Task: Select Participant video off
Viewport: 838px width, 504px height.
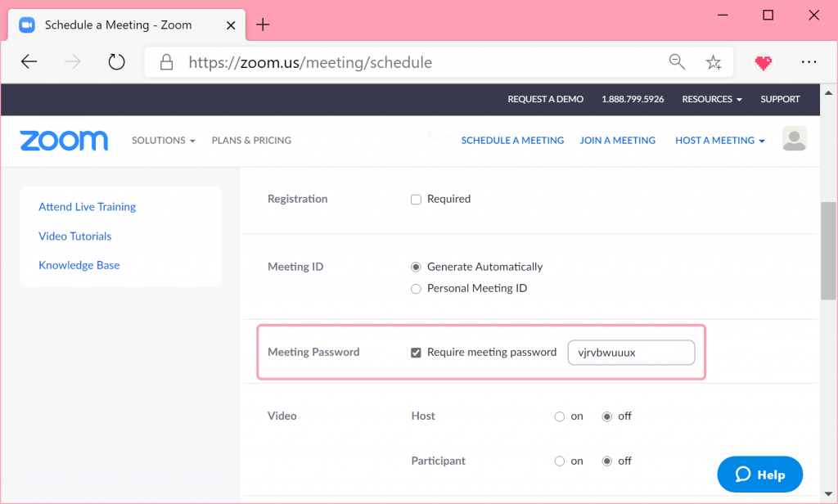Action: tap(607, 461)
